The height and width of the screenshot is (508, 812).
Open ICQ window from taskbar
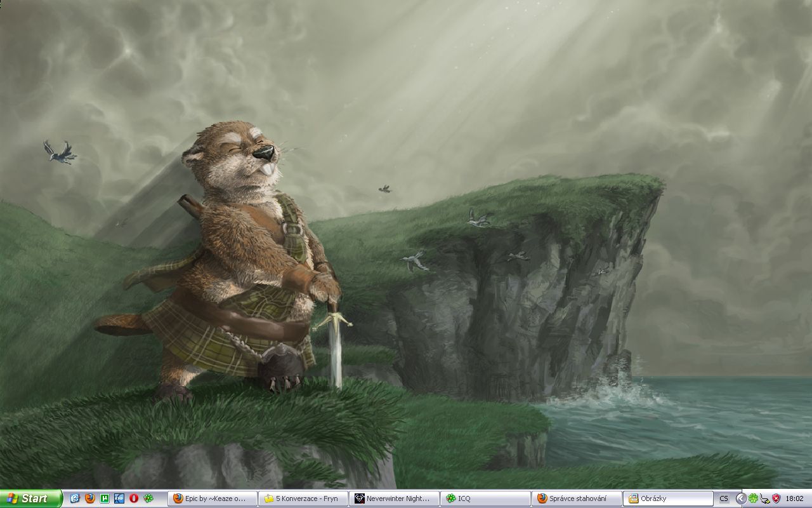click(485, 498)
